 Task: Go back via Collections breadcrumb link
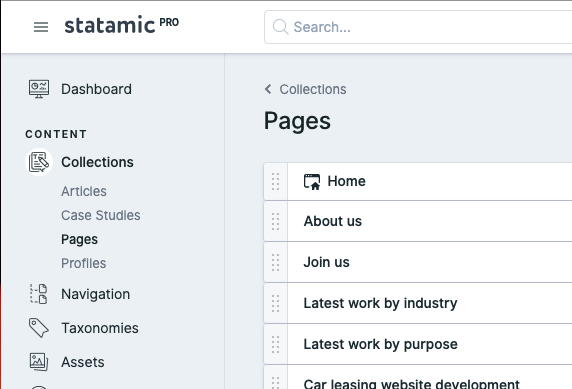tap(313, 89)
